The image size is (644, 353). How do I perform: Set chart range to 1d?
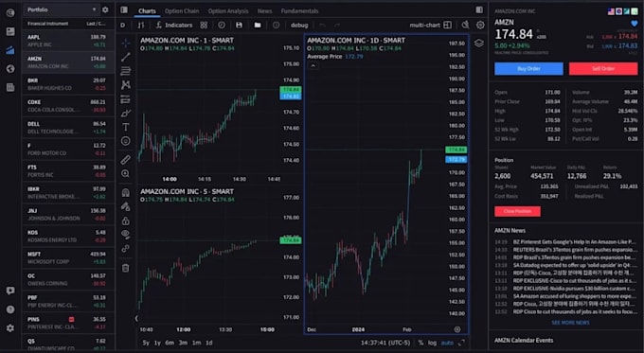pyautogui.click(x=209, y=343)
